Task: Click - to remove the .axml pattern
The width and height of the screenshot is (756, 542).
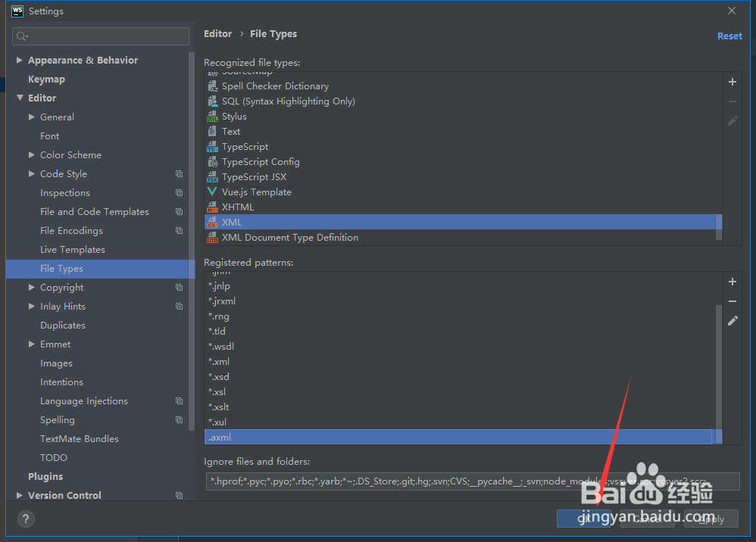Action: (732, 301)
